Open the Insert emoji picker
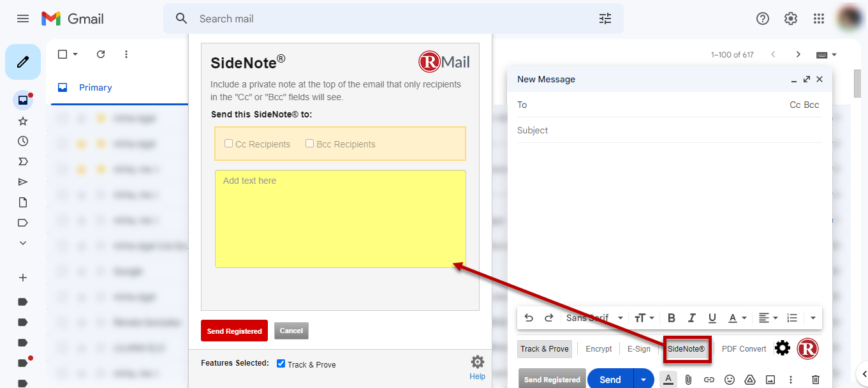 point(729,379)
